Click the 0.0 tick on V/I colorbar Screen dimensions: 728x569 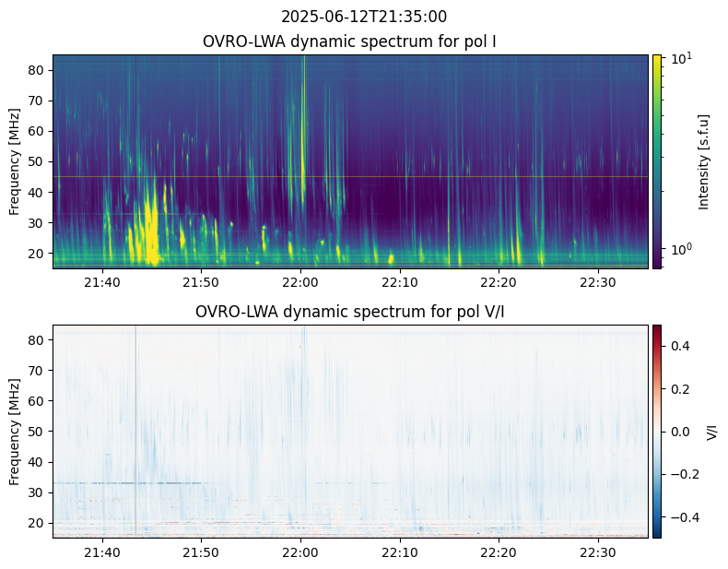[x=680, y=431]
